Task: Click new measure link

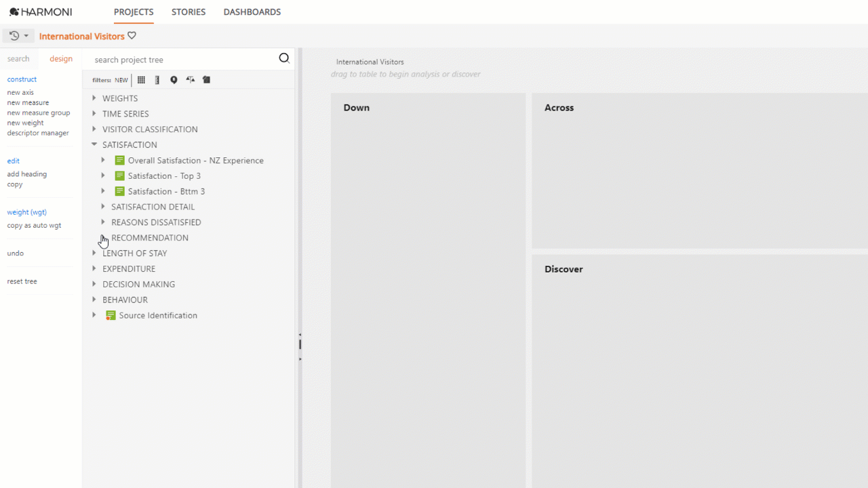Action: click(x=28, y=103)
